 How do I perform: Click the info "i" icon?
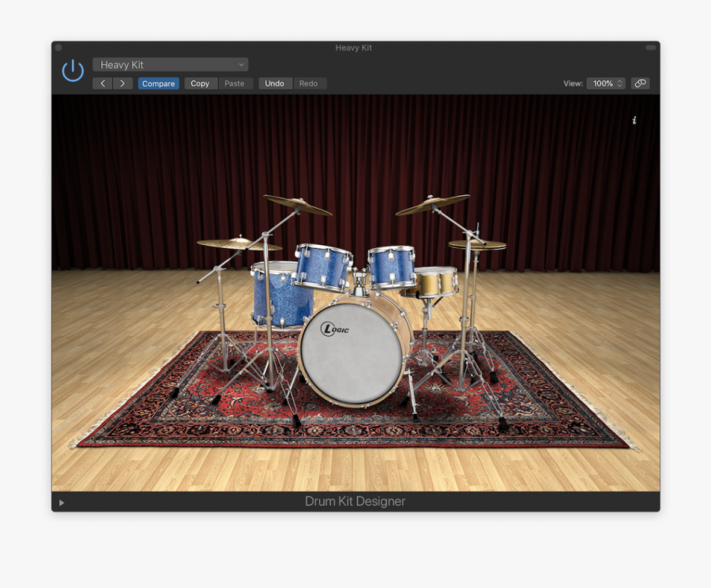coord(634,120)
